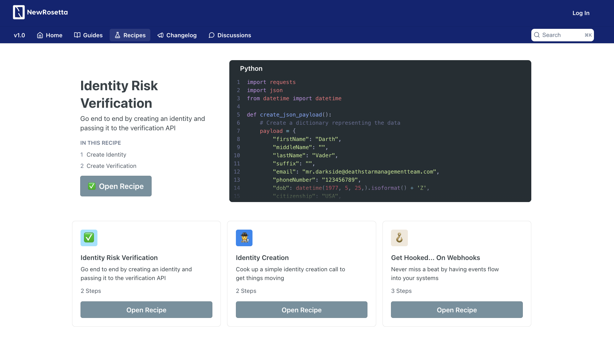The image size is (614, 364).
Task: Click the magnifying glass search icon
Action: point(537,35)
